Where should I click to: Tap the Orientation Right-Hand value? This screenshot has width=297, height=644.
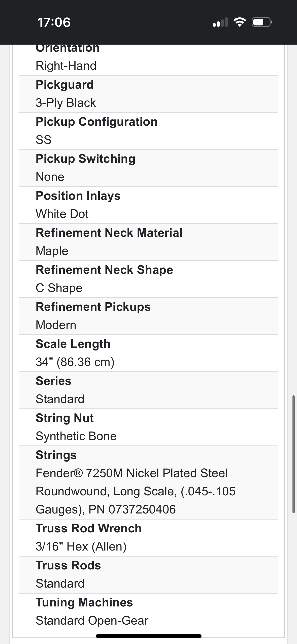tap(66, 66)
